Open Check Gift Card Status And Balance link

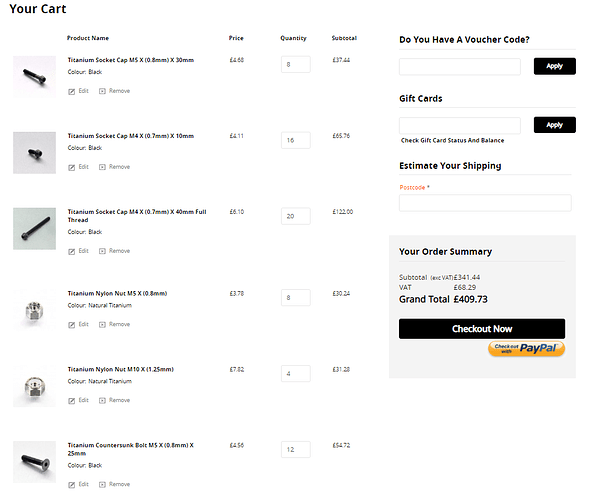pyautogui.click(x=452, y=140)
